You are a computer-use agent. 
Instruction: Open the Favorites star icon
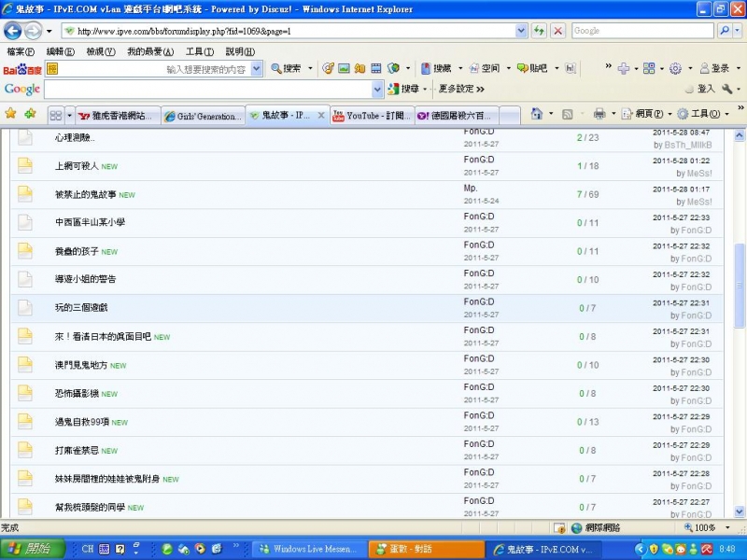coord(10,114)
